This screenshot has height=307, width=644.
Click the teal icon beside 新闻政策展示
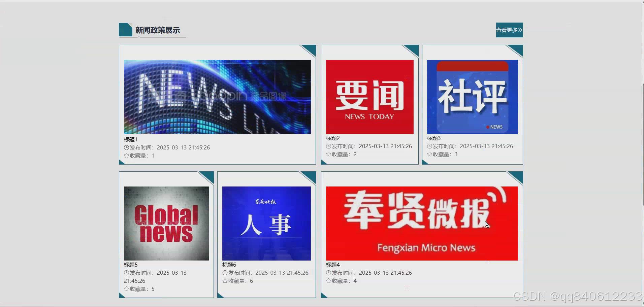[x=126, y=30]
